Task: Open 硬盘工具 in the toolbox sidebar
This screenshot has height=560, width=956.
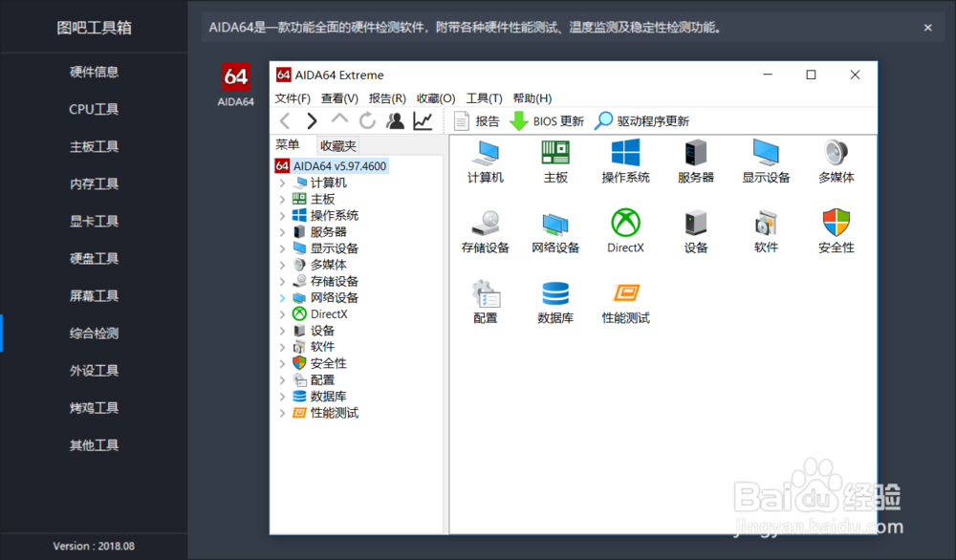Action: click(94, 258)
